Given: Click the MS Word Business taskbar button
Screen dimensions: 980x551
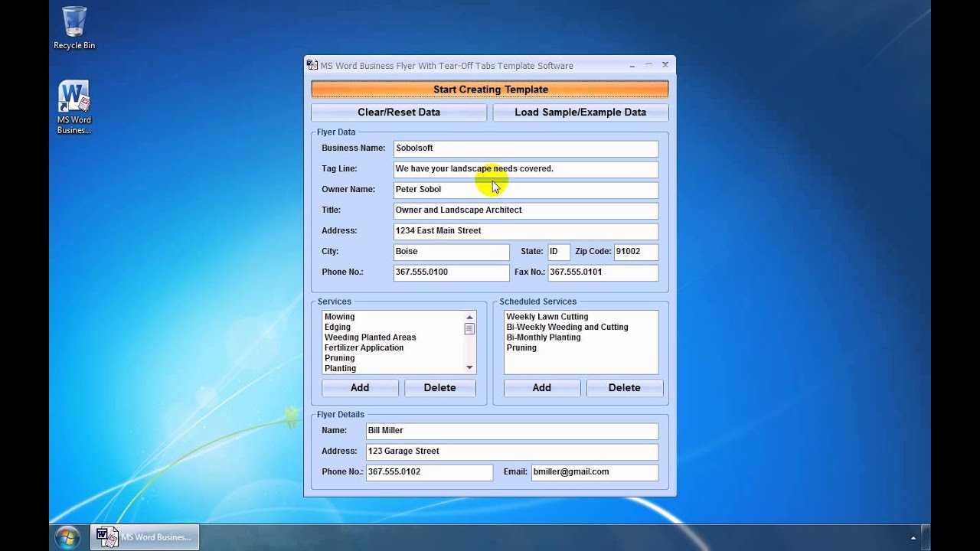Looking at the screenshot, I should pos(145,537).
